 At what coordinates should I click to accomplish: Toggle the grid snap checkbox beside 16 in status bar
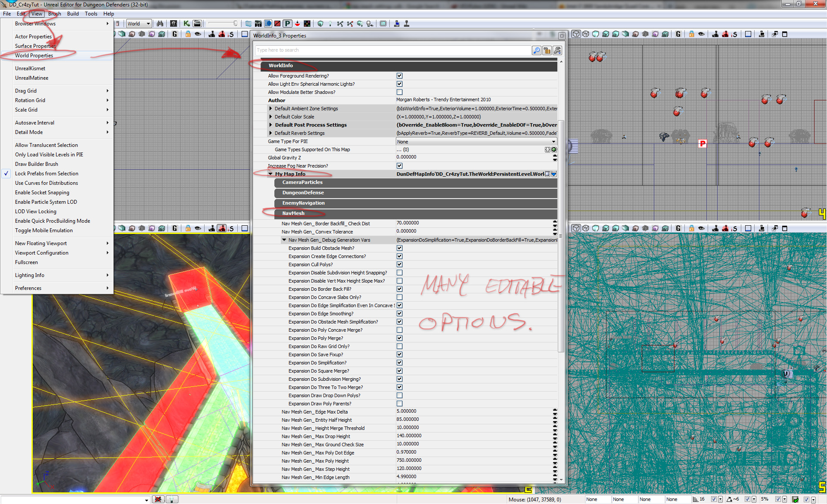click(x=714, y=499)
